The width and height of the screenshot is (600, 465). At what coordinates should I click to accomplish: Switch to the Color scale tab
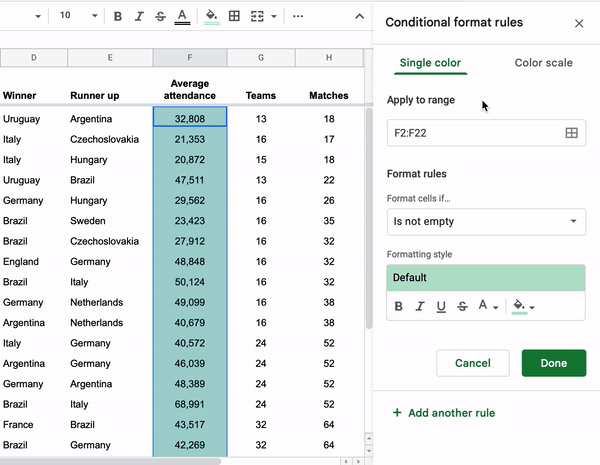pos(543,63)
